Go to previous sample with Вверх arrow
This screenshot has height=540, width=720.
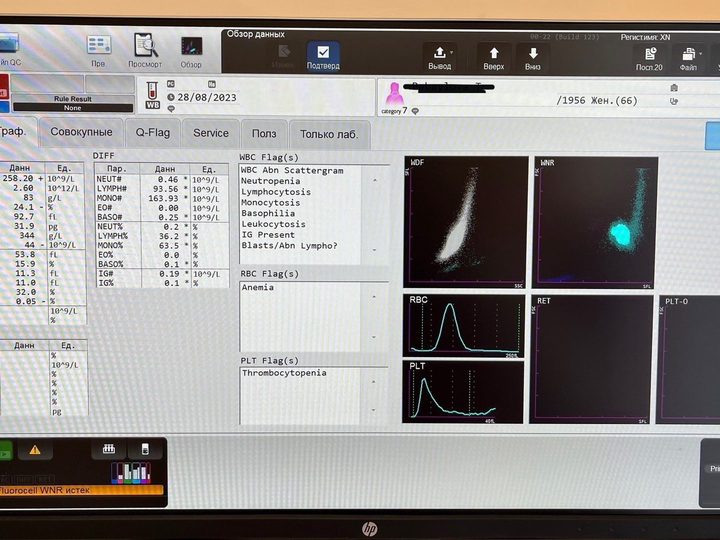coord(494,57)
